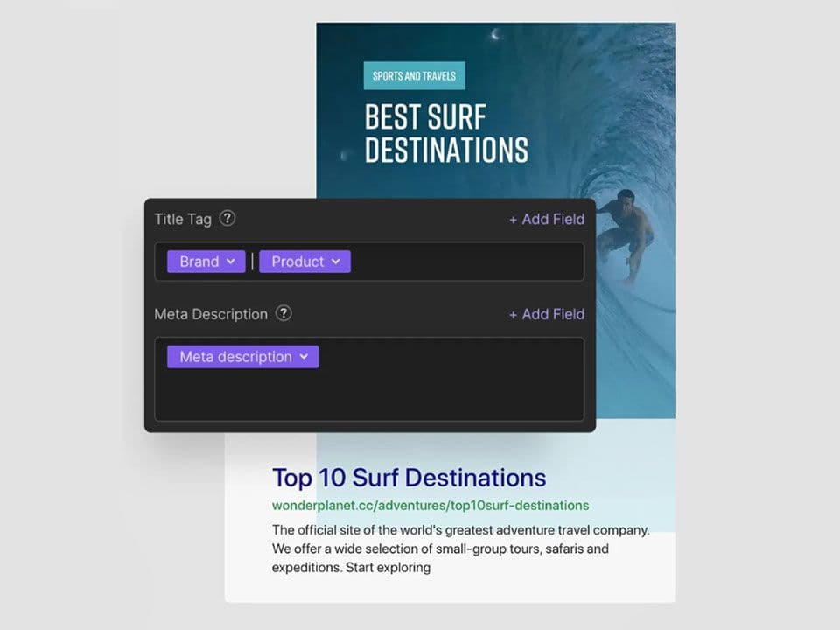The height and width of the screenshot is (630, 840).
Task: Click the chevron arrow on the Brand tag
Action: [230, 262]
